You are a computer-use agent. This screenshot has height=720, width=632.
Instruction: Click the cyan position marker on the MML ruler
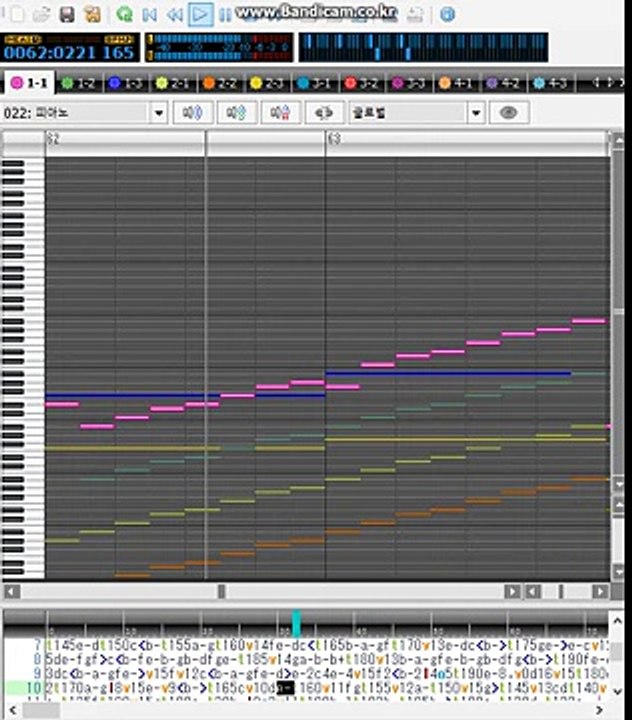297,623
